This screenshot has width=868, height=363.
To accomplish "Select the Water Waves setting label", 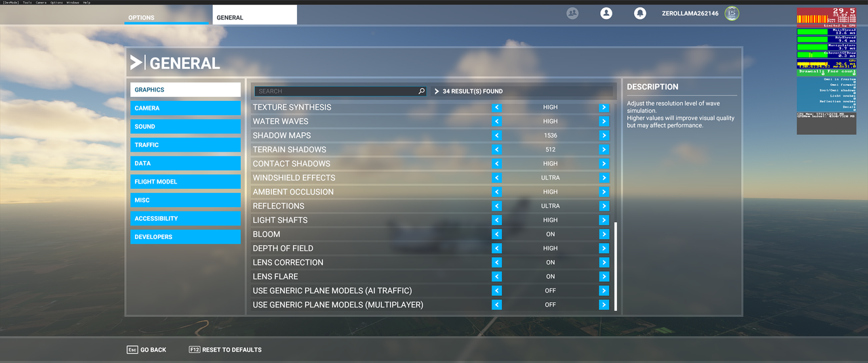I will pyautogui.click(x=280, y=121).
